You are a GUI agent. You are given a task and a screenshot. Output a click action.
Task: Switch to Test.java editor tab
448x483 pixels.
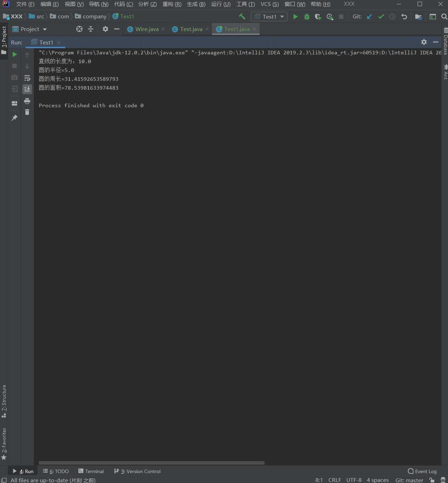coord(191,29)
